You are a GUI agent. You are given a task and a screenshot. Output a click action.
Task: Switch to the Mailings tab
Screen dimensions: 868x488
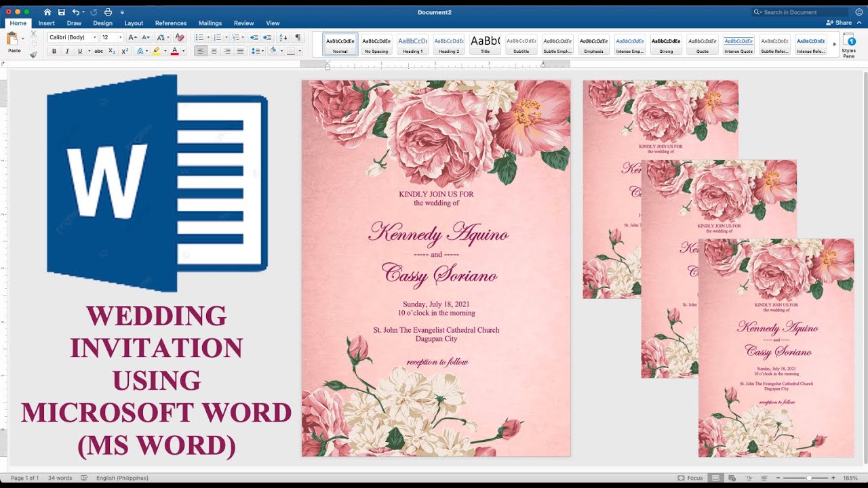(x=210, y=23)
